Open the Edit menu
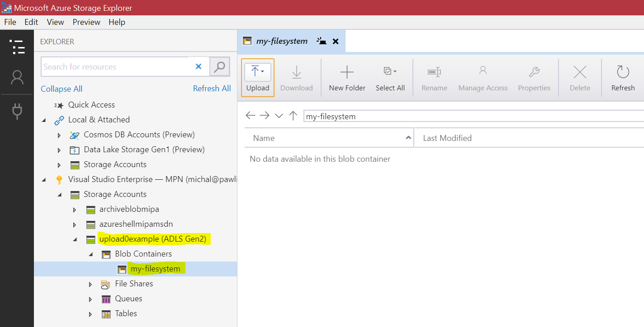This screenshot has width=644, height=327. coord(31,22)
